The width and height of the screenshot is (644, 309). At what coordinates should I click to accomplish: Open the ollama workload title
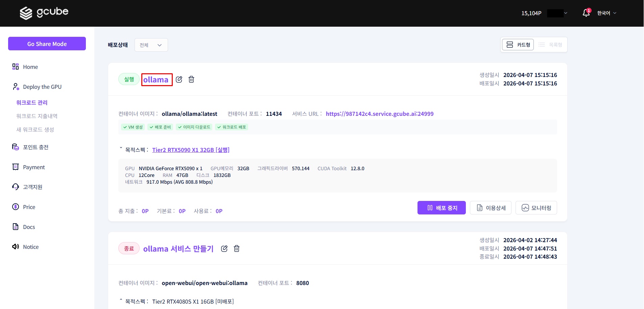(x=156, y=80)
